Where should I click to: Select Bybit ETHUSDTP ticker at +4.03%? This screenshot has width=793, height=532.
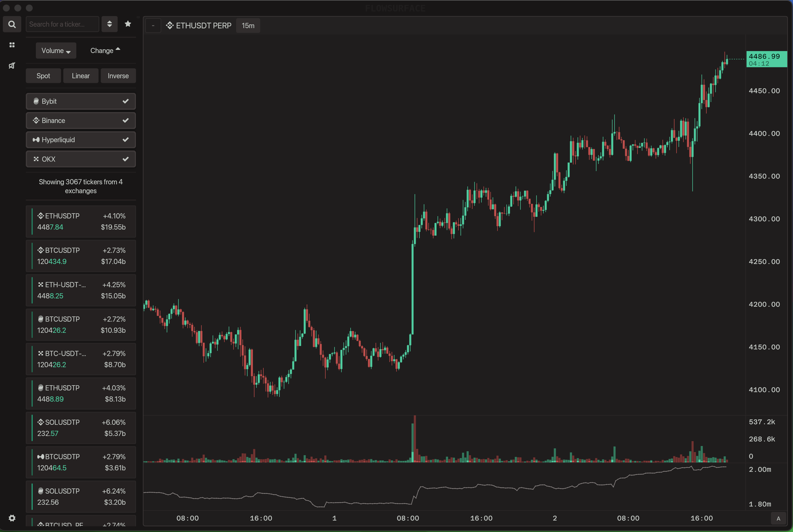(x=81, y=394)
